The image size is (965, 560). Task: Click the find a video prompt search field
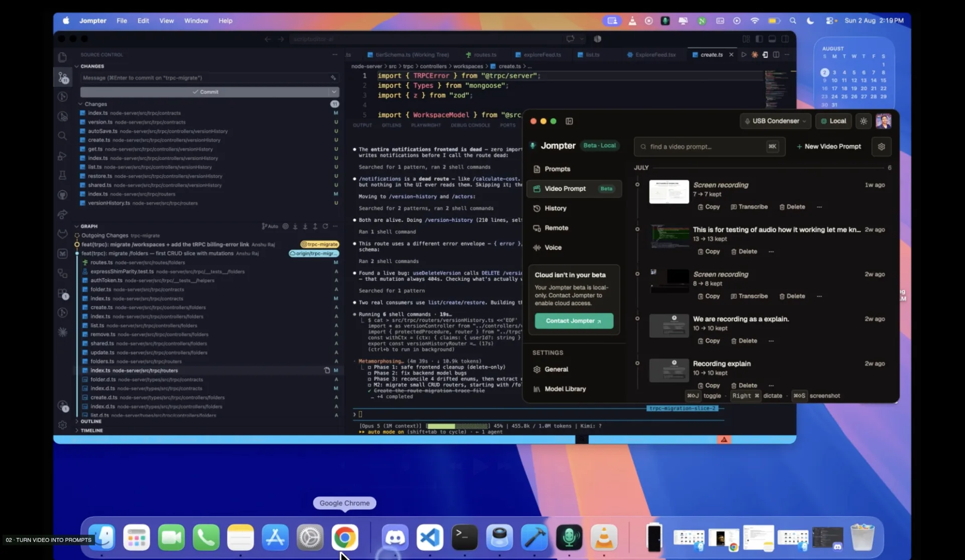click(709, 147)
